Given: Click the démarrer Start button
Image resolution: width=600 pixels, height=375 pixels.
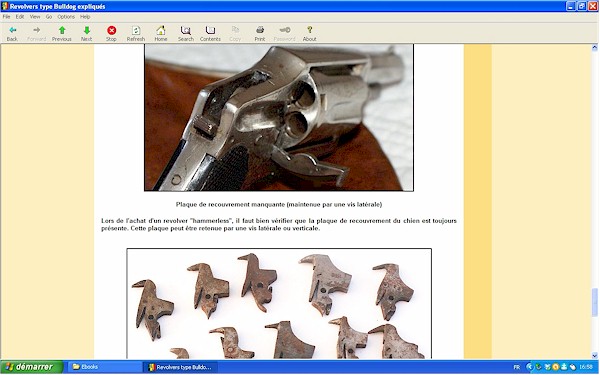Looking at the screenshot, I should tap(31, 367).
